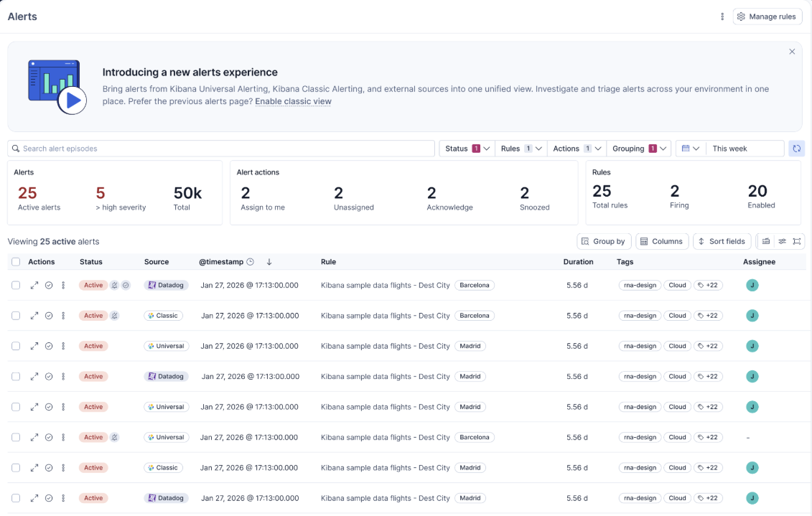Open the Columns selector
Viewport: 812px width, 516px height.
click(662, 241)
